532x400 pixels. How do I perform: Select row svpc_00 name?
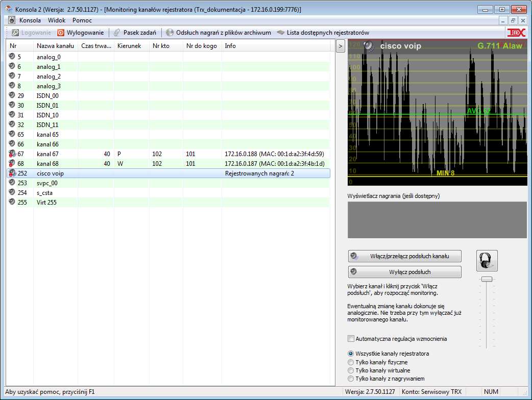click(47, 183)
